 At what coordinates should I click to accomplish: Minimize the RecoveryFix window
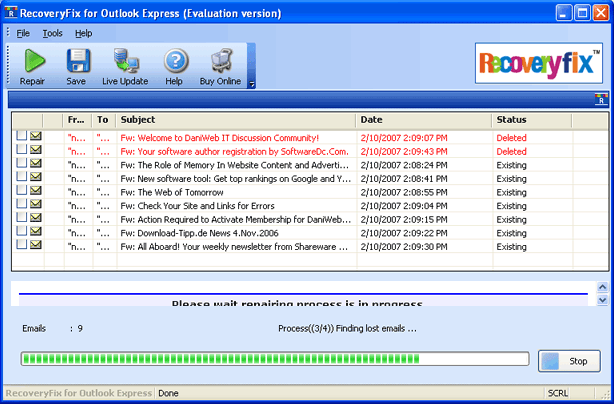(x=564, y=13)
